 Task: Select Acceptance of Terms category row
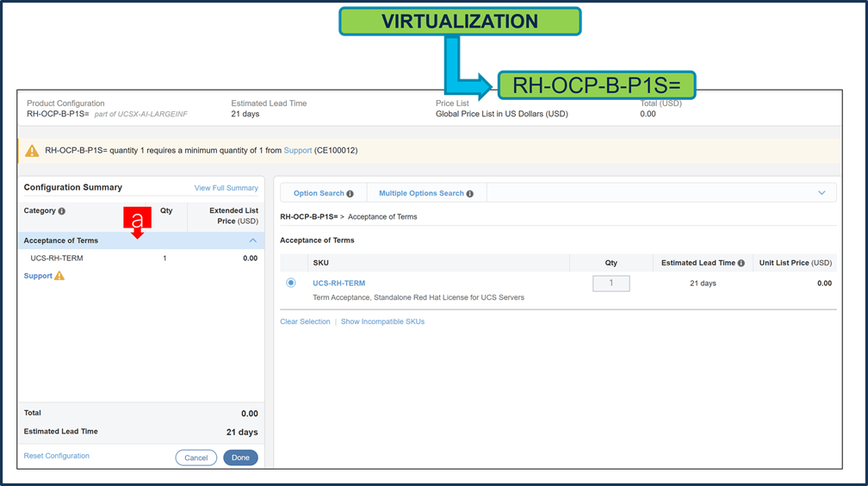(141, 240)
